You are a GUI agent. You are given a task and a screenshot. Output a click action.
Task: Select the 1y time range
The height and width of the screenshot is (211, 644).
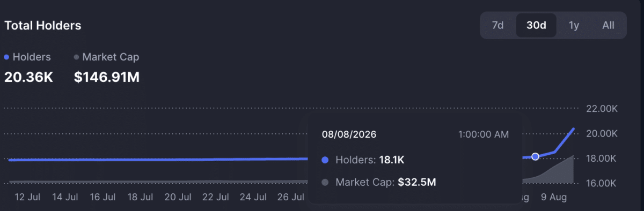[574, 25]
